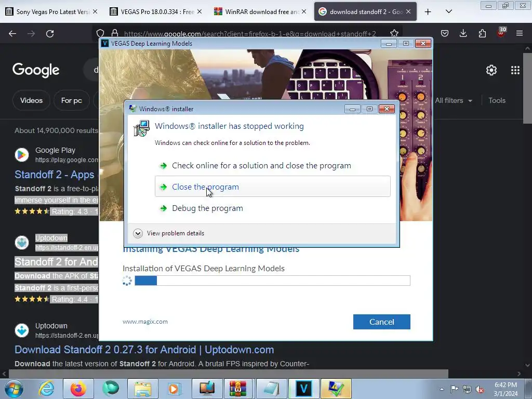Switch to VEGAS installer taskbar icon
The height and width of the screenshot is (399, 532).
pyautogui.click(x=303, y=389)
